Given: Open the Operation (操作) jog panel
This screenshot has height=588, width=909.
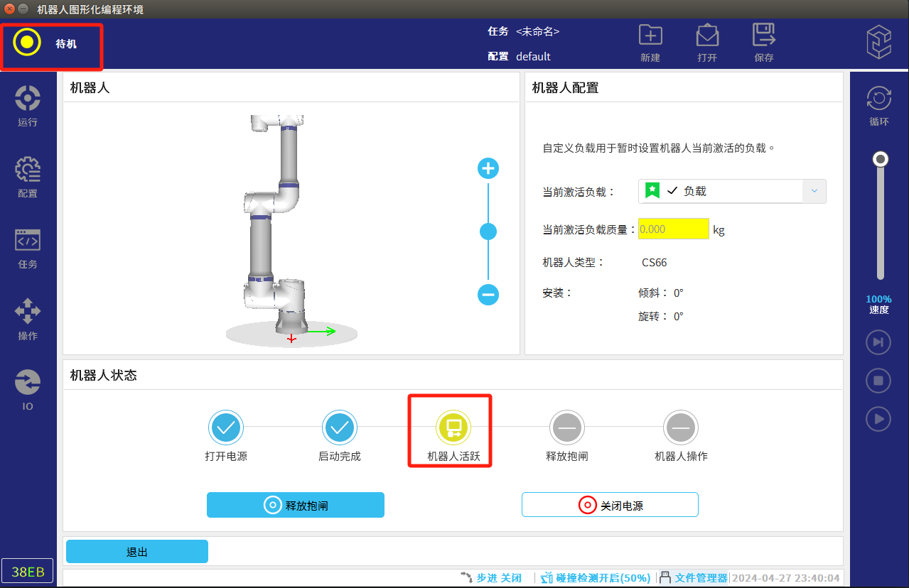Looking at the screenshot, I should [28, 319].
